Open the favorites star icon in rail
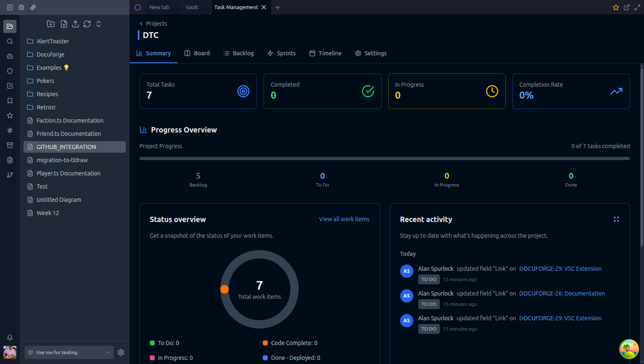Screen dimensions: 644x364 pyautogui.click(x=10, y=116)
